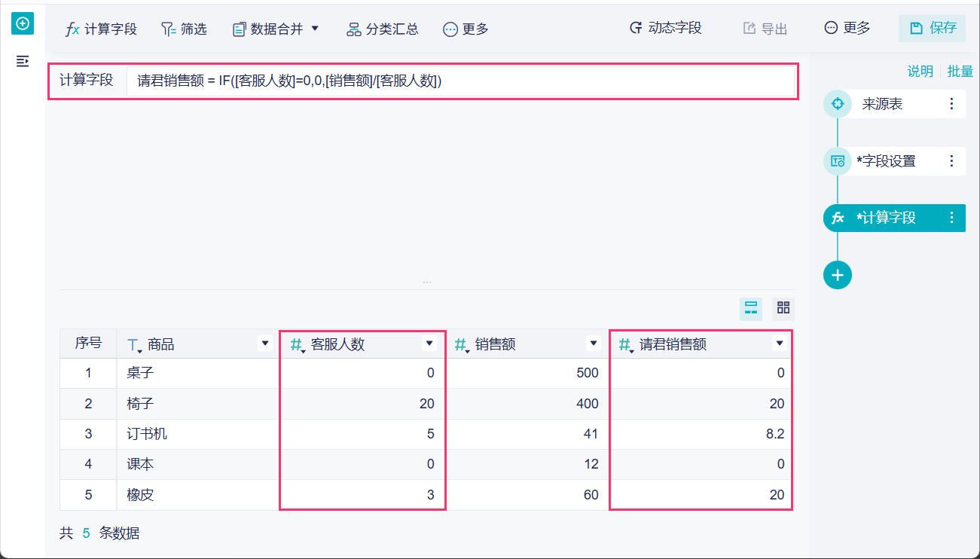This screenshot has height=559, width=980.
Task: Click the 销售额 value 500
Action: coord(586,373)
